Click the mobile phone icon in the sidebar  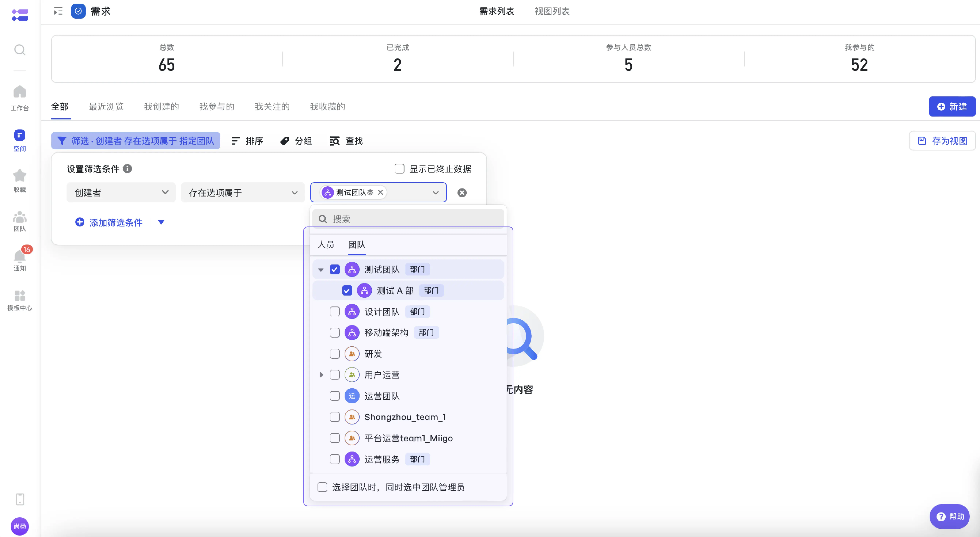tap(20, 499)
